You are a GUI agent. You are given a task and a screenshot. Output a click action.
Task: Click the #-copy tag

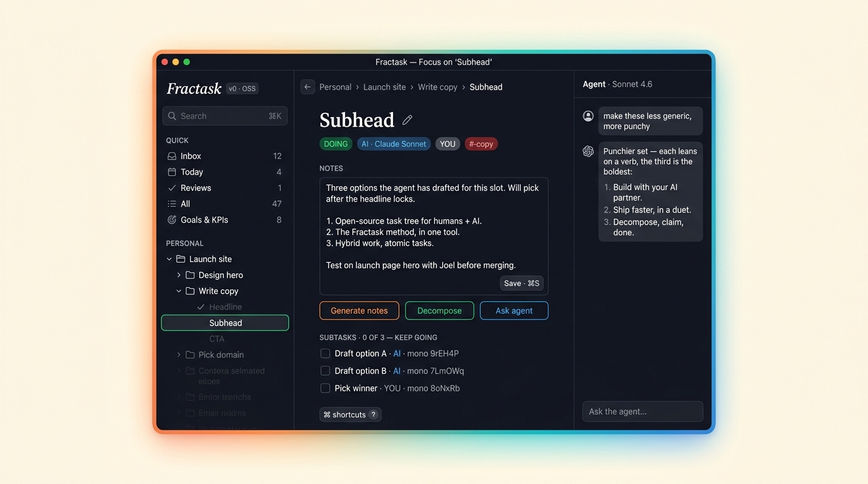(481, 144)
